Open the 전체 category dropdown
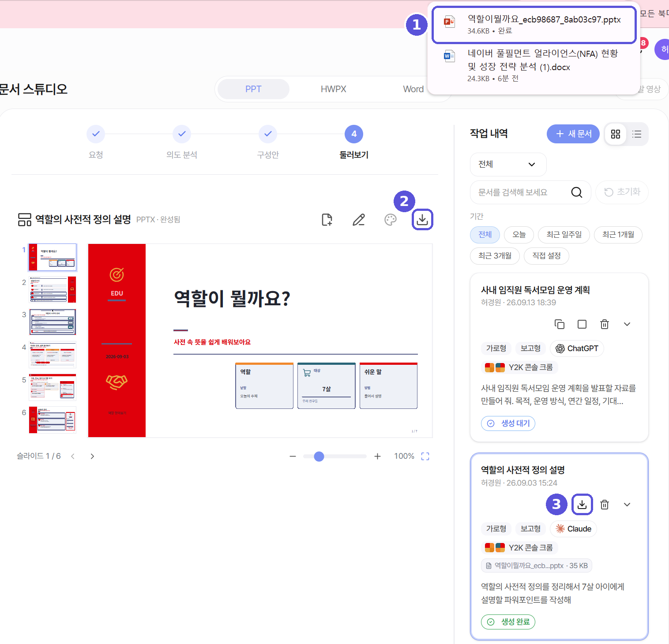Viewport: 669px width, 644px height. point(508,165)
